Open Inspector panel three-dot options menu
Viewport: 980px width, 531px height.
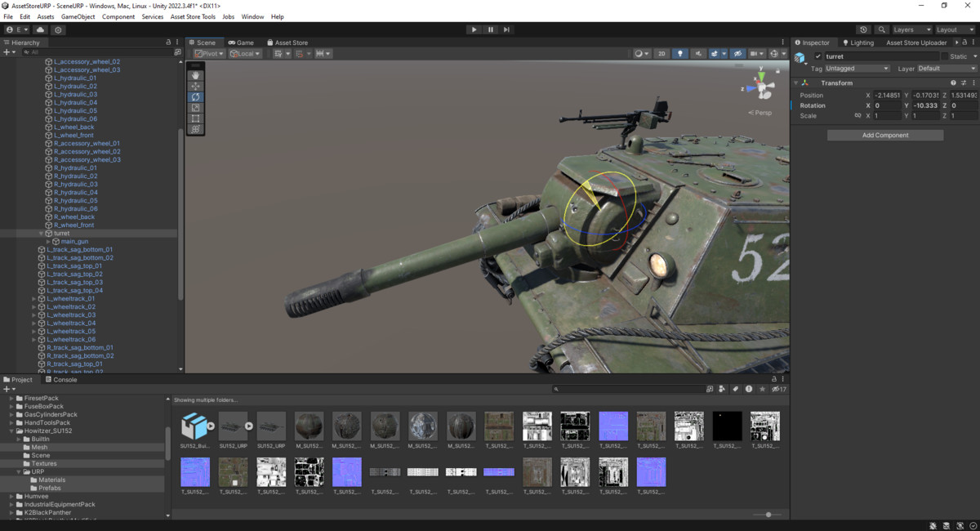973,42
